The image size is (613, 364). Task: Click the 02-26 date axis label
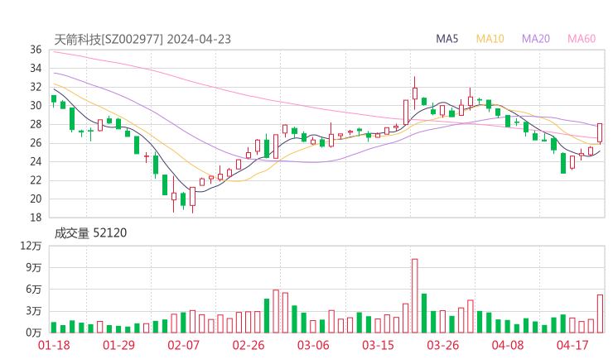(x=249, y=345)
